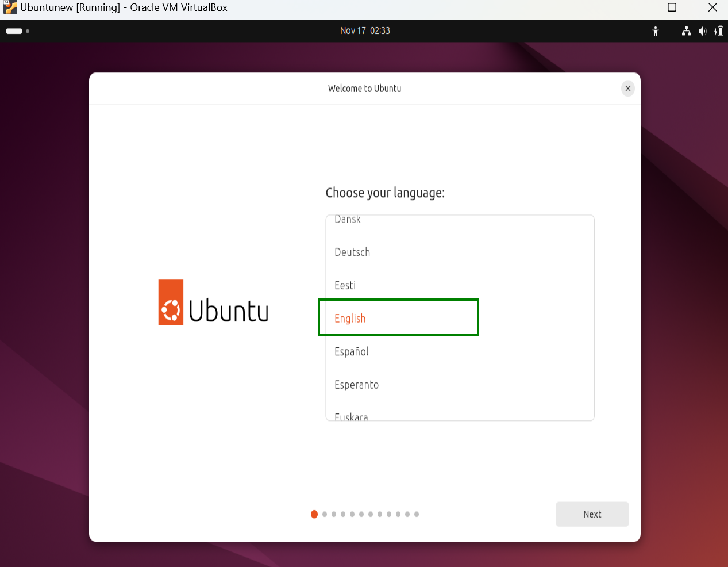Viewport: 728px width, 567px height.
Task: Select English language
Action: point(460,319)
